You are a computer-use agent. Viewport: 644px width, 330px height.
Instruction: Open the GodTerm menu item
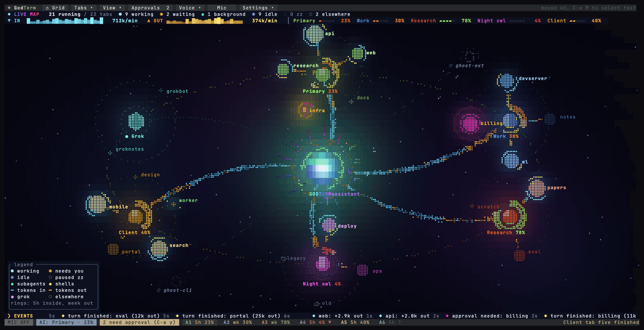coord(21,8)
